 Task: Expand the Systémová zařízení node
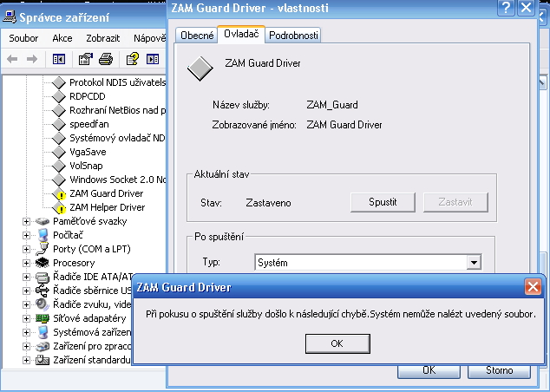pyautogui.click(x=26, y=332)
